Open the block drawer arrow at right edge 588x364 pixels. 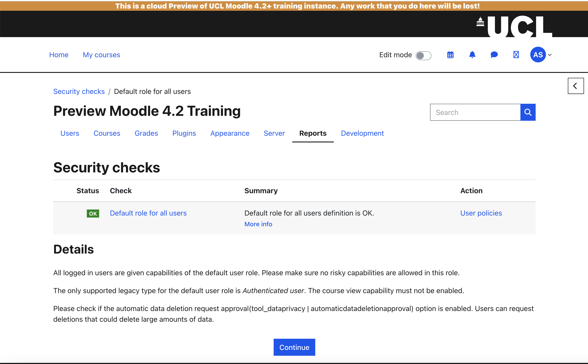click(x=576, y=86)
